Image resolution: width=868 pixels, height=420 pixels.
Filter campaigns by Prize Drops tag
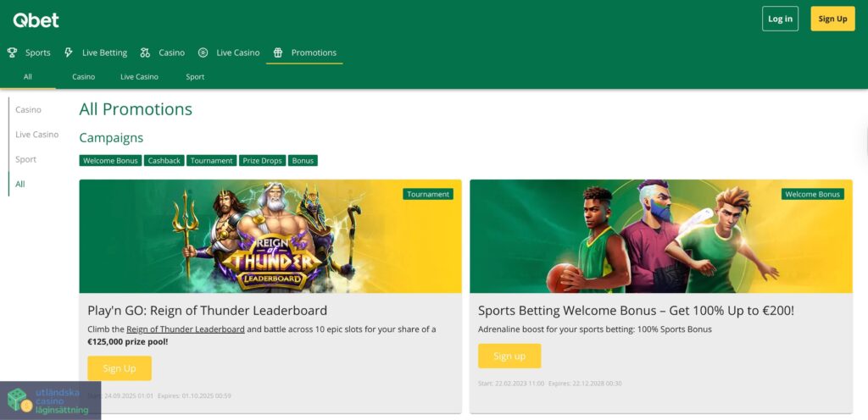263,161
